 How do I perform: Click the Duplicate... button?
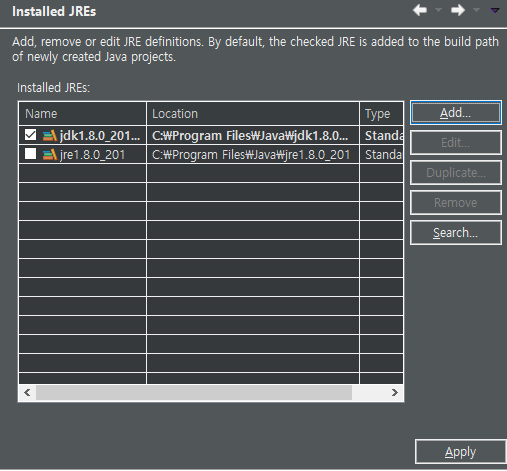pyautogui.click(x=456, y=173)
